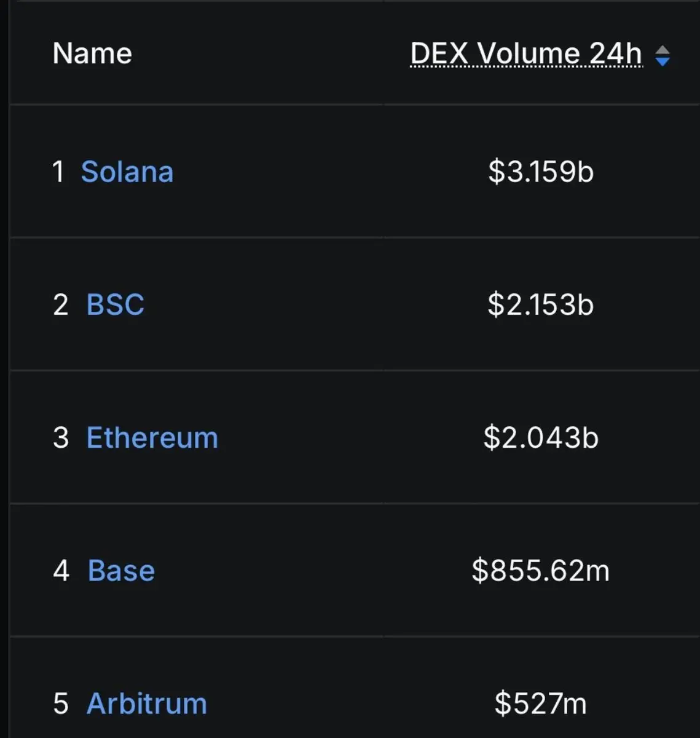Click rank number 1 beside Solana
This screenshot has width=700, height=738.
[58, 172]
